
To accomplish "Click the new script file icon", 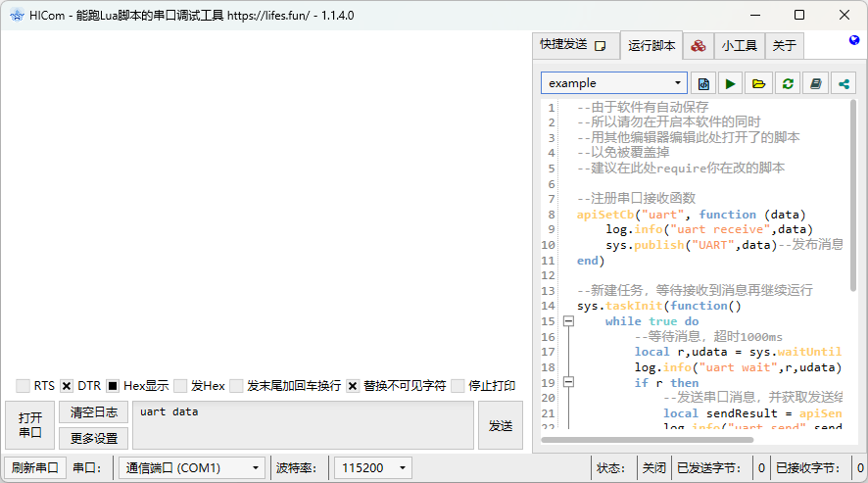I will click(702, 83).
